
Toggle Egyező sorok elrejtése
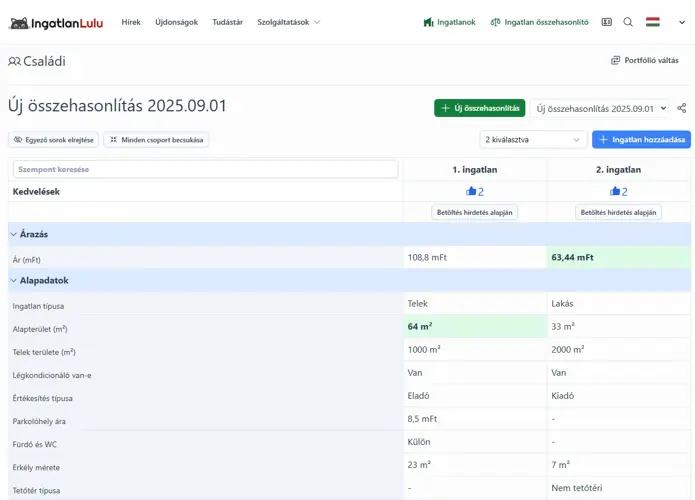tap(54, 140)
